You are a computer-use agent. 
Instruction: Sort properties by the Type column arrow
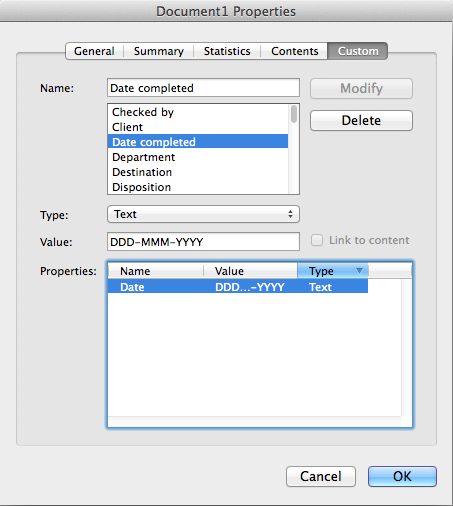tap(359, 270)
